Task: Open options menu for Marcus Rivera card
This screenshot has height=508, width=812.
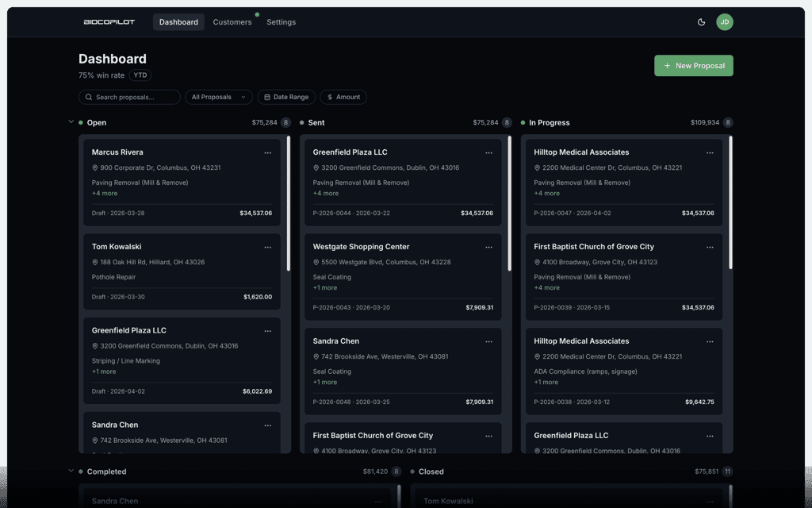Action: pos(268,153)
